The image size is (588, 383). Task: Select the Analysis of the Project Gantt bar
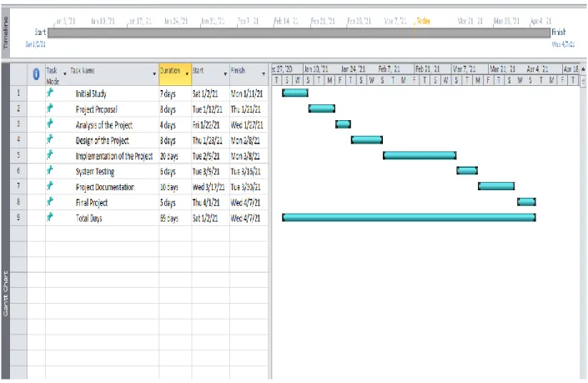(343, 124)
